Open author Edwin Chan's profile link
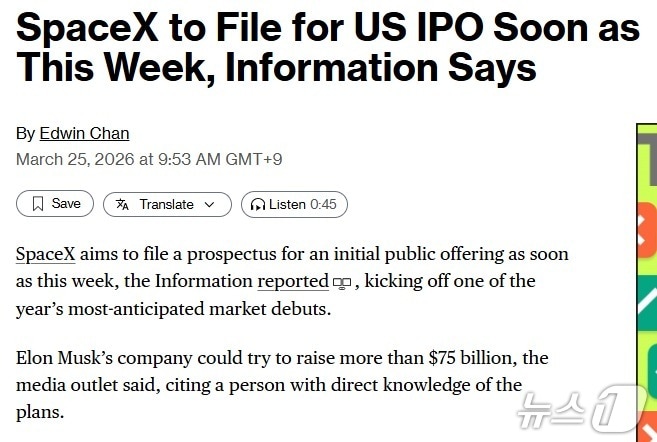Image resolution: width=657 pixels, height=442 pixels. [x=84, y=133]
